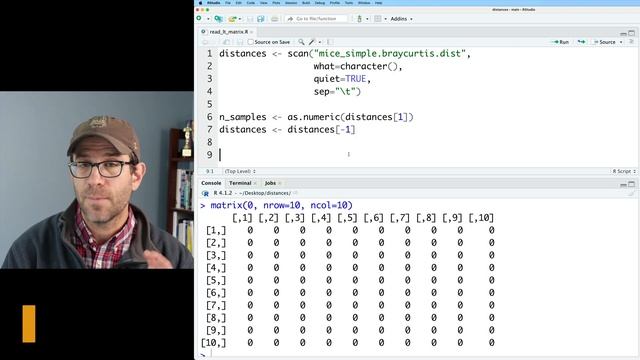This screenshot has width=640, height=360.
Task: Minimize the source editor pane
Action: pyautogui.click(x=623, y=33)
